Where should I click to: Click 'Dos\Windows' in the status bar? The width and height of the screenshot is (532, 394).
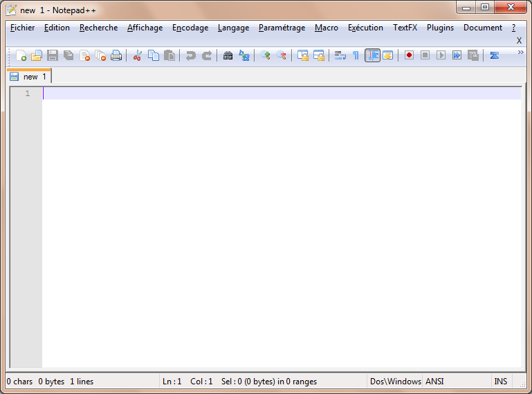coord(395,382)
